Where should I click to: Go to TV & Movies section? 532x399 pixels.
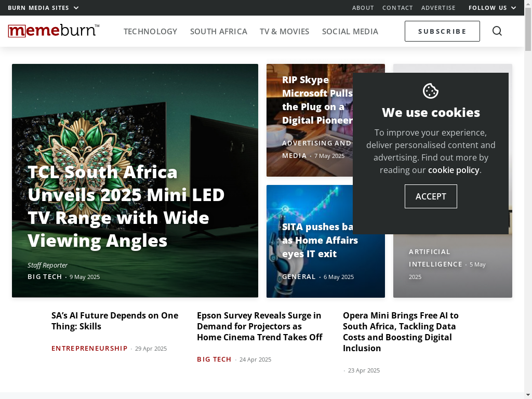(x=284, y=31)
